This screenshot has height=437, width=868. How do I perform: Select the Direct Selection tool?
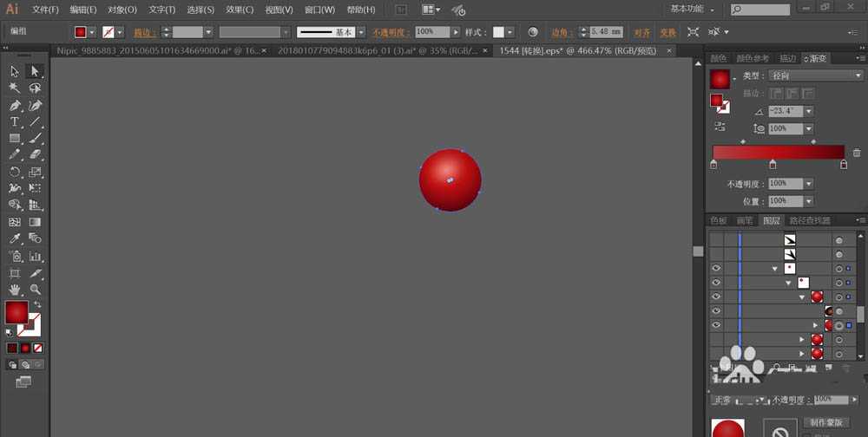tap(35, 71)
